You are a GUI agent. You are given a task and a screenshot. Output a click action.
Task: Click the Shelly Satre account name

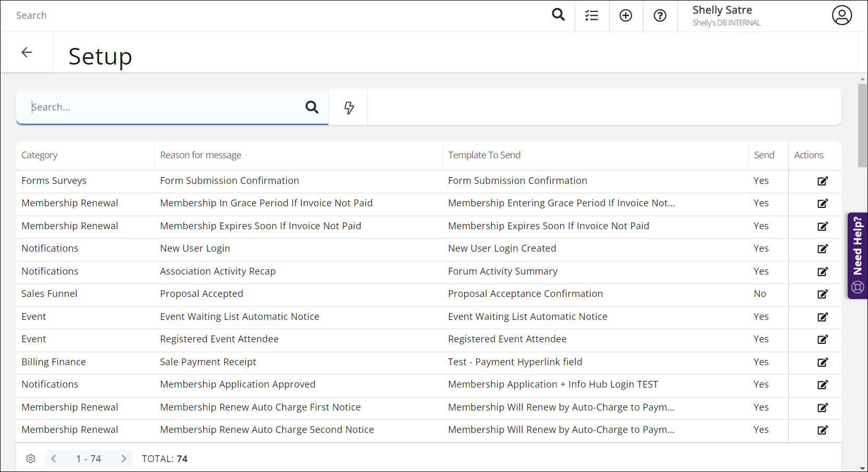point(722,10)
